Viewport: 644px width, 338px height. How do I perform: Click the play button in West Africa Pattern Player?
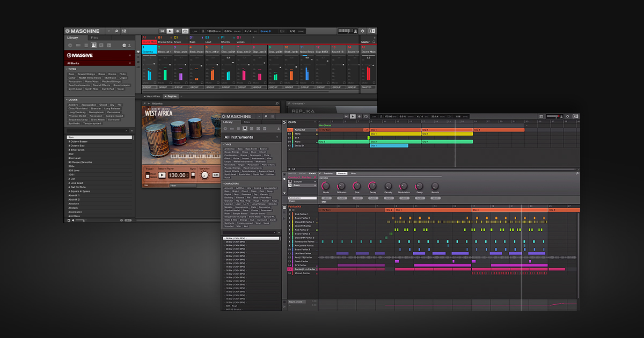coord(162,175)
